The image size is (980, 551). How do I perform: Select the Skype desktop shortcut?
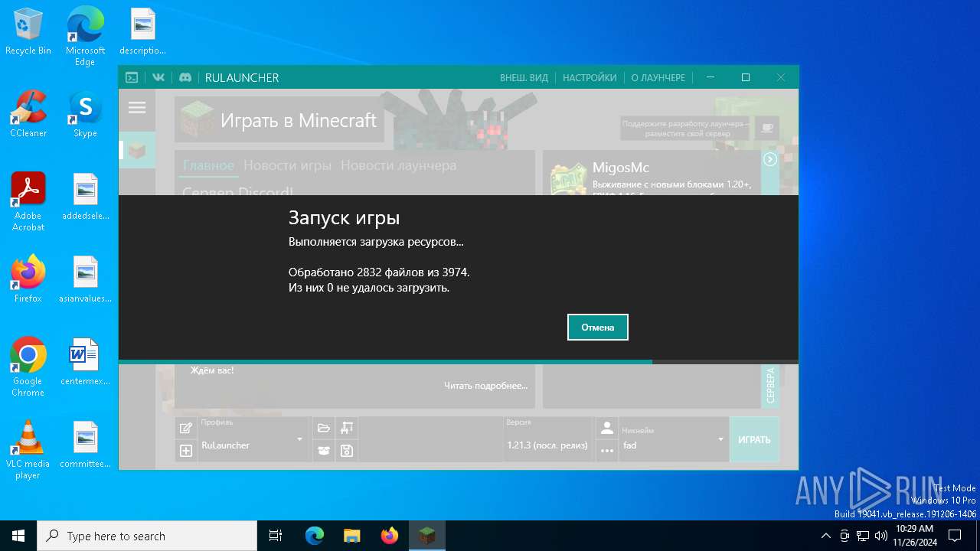85,114
